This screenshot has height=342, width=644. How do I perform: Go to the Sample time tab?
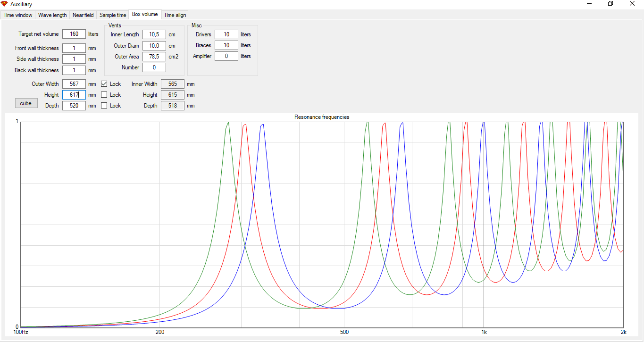click(113, 15)
